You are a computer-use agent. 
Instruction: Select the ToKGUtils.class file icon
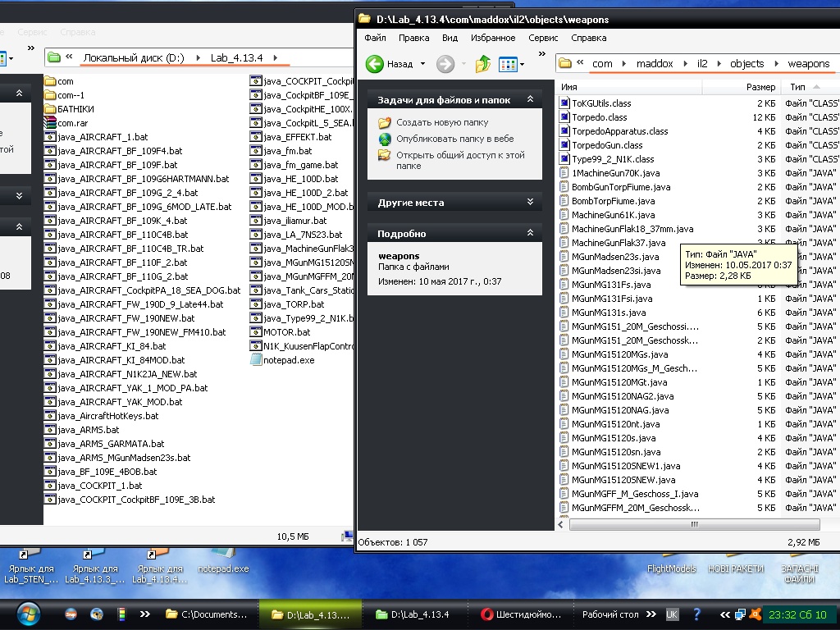564,103
